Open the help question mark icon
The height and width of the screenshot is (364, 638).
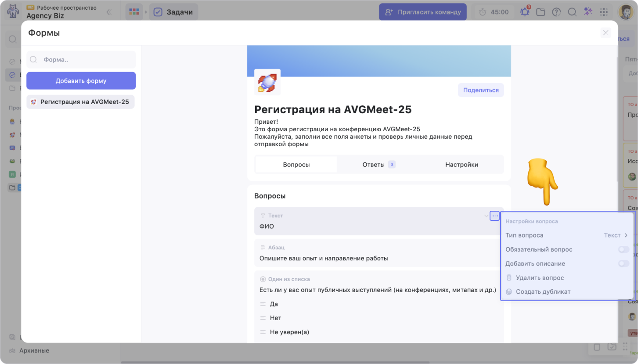tap(556, 12)
